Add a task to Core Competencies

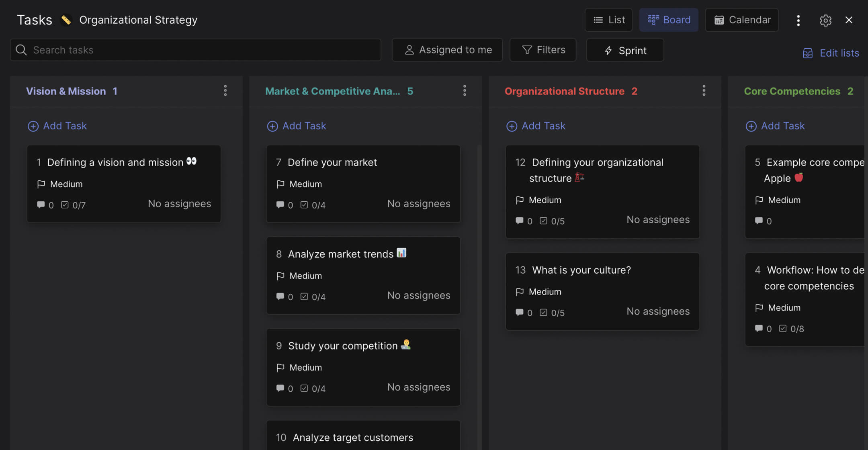(775, 126)
